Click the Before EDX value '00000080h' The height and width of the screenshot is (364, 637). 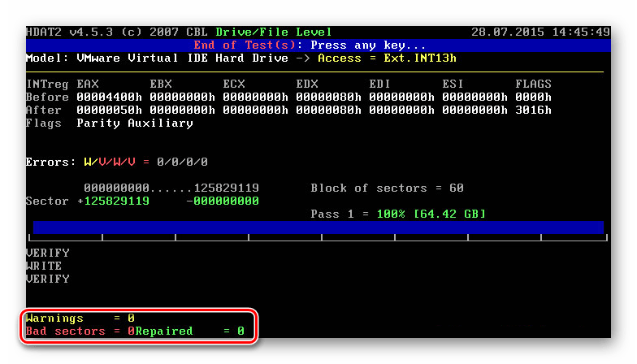pos(328,97)
